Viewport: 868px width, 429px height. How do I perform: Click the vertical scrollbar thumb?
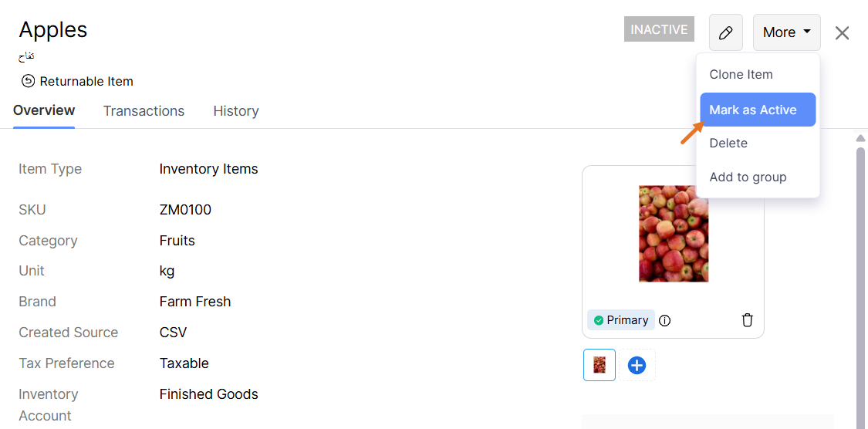click(860, 285)
